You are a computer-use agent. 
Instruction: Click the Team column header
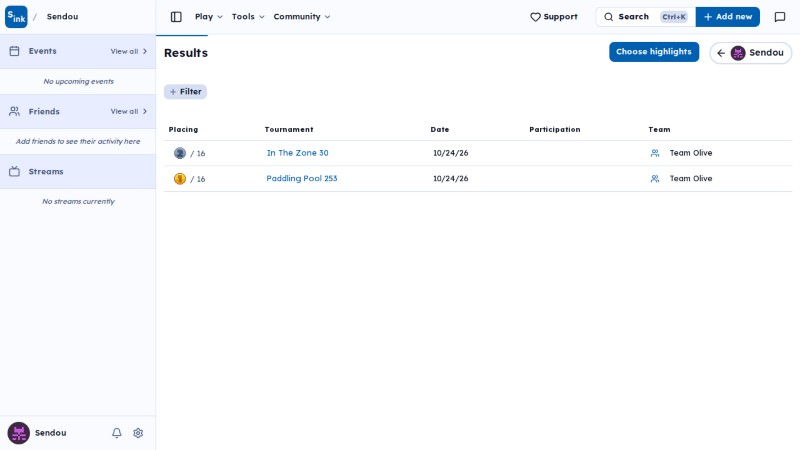coord(659,130)
